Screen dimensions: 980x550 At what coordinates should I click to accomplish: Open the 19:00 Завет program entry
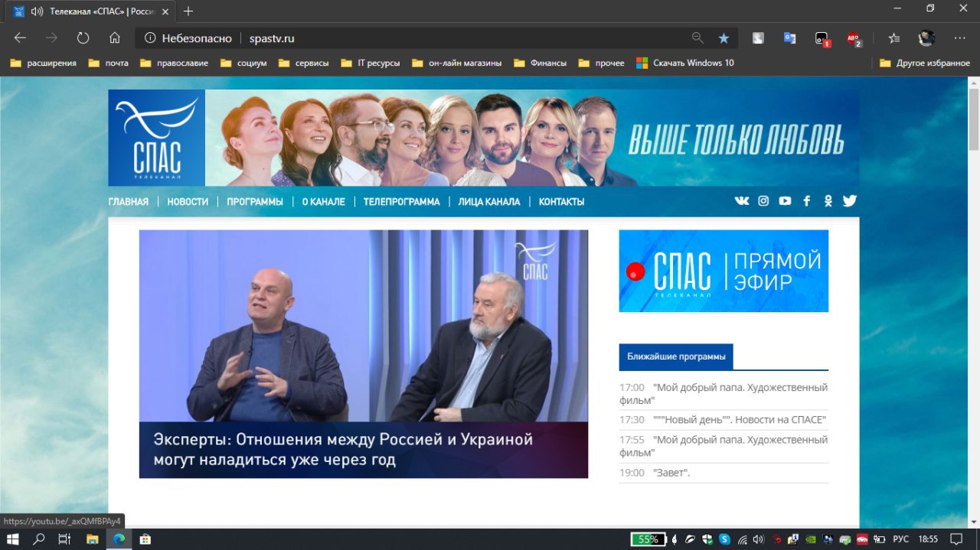point(724,473)
